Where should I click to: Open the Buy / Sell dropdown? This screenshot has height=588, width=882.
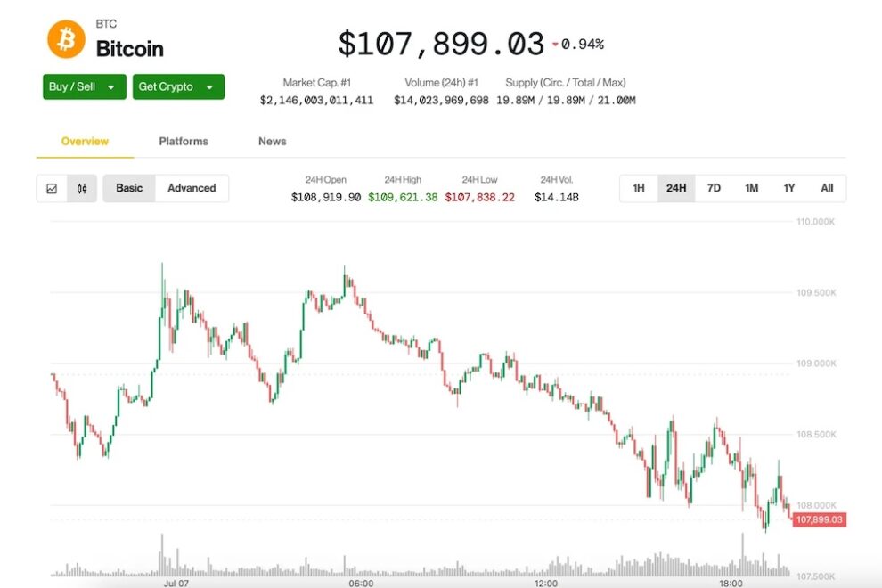tap(72, 86)
